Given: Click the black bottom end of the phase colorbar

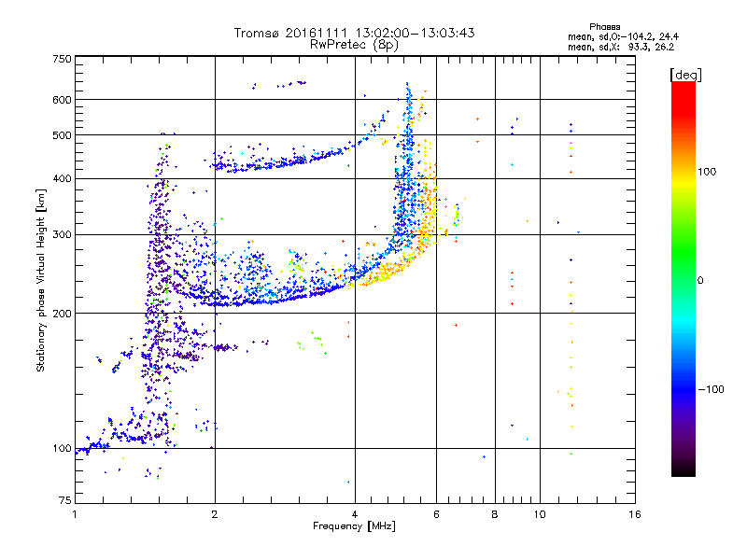Looking at the screenshot, I should 684,471.
